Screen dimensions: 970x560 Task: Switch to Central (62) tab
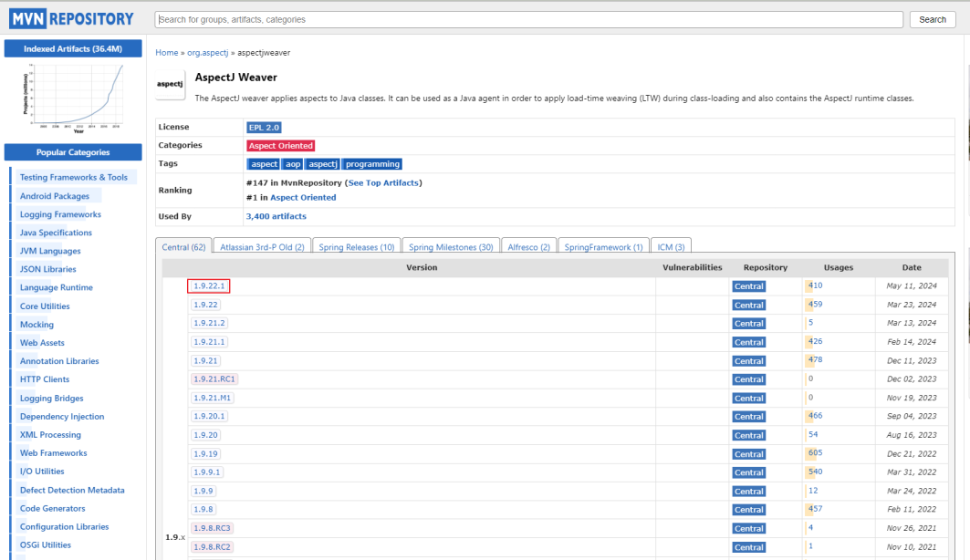click(183, 247)
